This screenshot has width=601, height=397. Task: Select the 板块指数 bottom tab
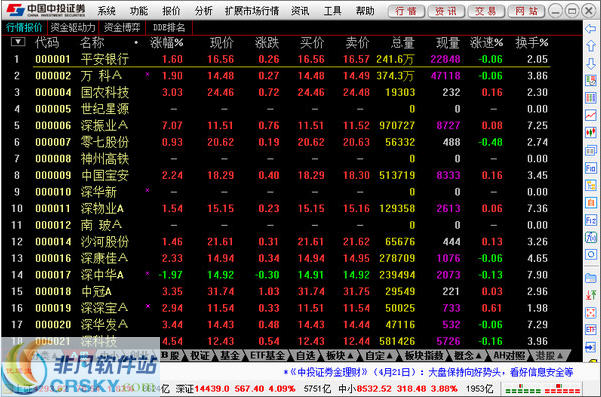424,356
